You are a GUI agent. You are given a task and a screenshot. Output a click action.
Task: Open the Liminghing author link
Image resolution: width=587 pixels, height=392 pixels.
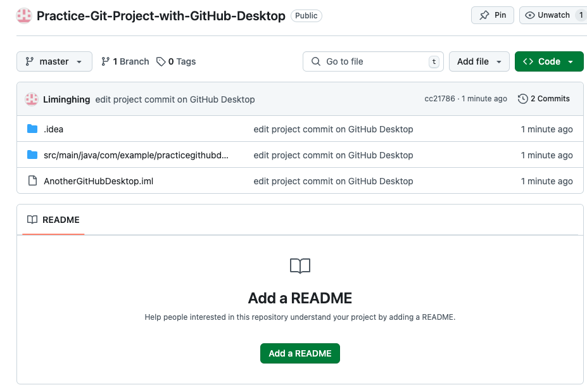(x=66, y=99)
